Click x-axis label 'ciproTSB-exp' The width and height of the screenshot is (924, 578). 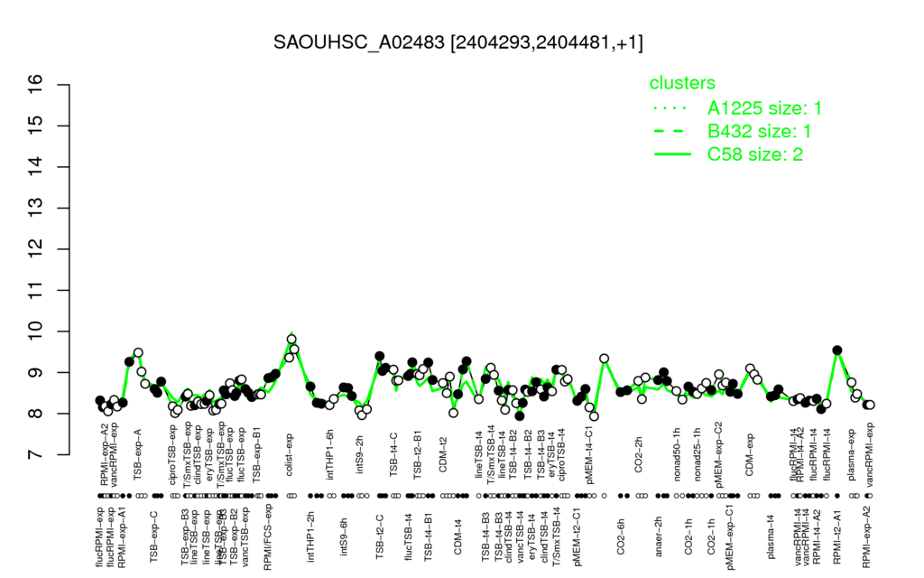173,454
